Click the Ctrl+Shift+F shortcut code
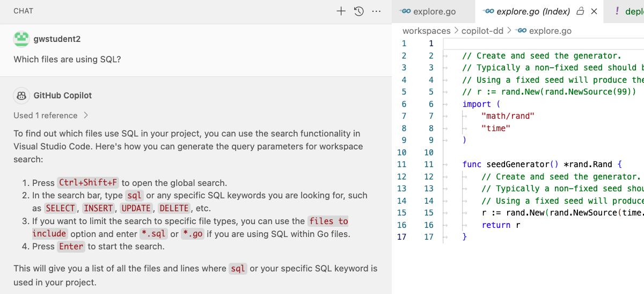The height and width of the screenshot is (294, 644). [89, 183]
